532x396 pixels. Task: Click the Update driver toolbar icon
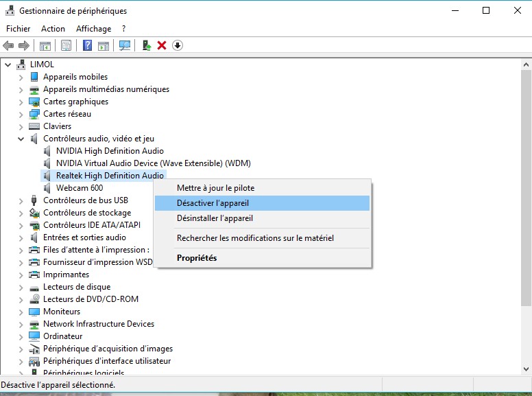tap(147, 45)
